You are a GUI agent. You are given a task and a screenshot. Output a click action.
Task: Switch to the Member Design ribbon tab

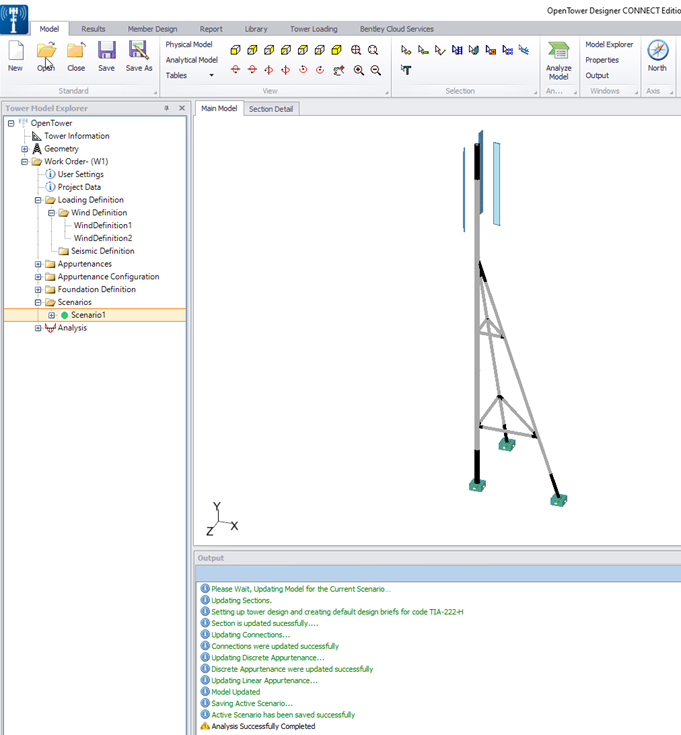click(x=152, y=29)
